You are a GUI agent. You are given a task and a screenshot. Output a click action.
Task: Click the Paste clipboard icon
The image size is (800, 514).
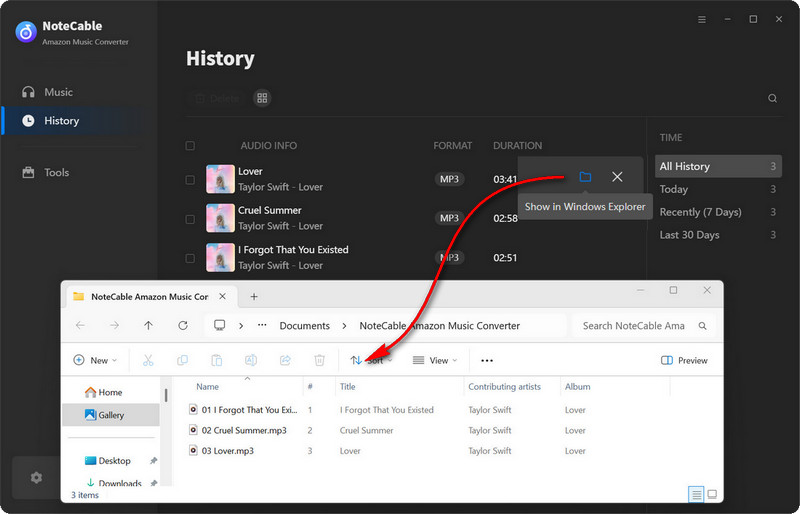pyautogui.click(x=216, y=360)
